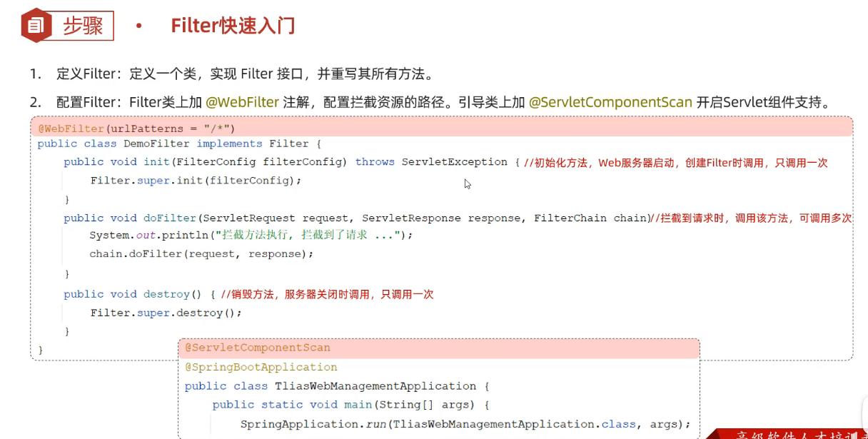The height and width of the screenshot is (439, 868).
Task: Select highlighted @WebFilter(urlPatterns) code line
Action: coord(136,128)
